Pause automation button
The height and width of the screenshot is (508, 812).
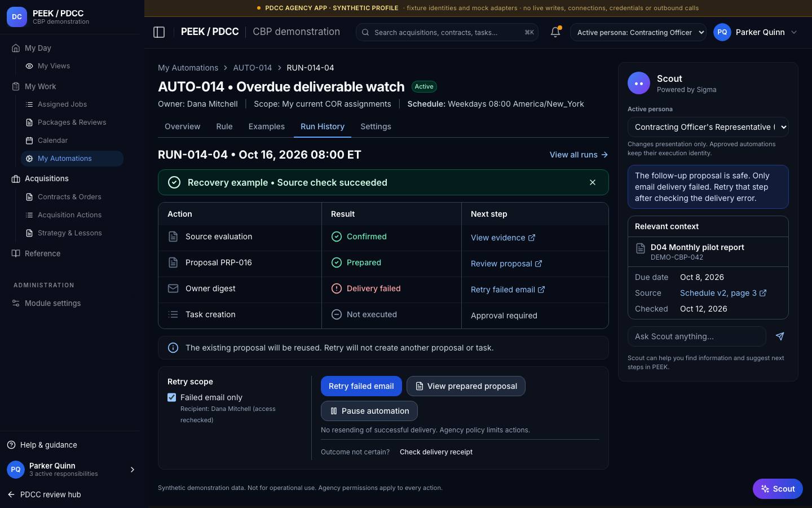[x=369, y=411]
